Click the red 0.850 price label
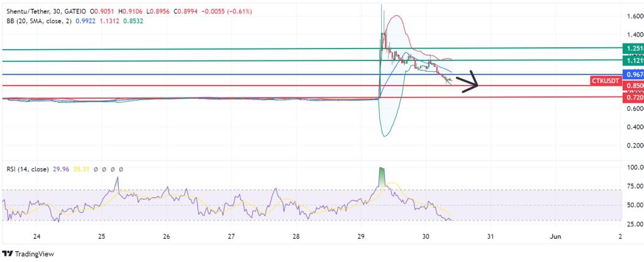Viewport: 644px width, 262px height. pos(632,86)
